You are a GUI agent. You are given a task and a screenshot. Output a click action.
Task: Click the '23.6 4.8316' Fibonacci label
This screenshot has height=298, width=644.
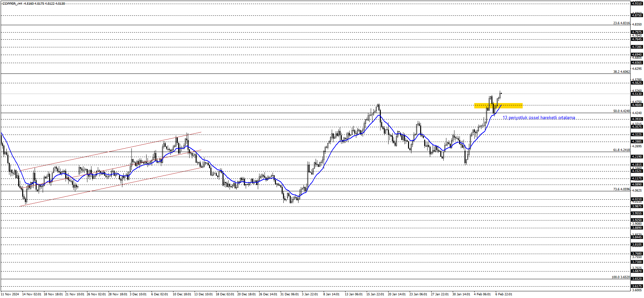(x=621, y=23)
